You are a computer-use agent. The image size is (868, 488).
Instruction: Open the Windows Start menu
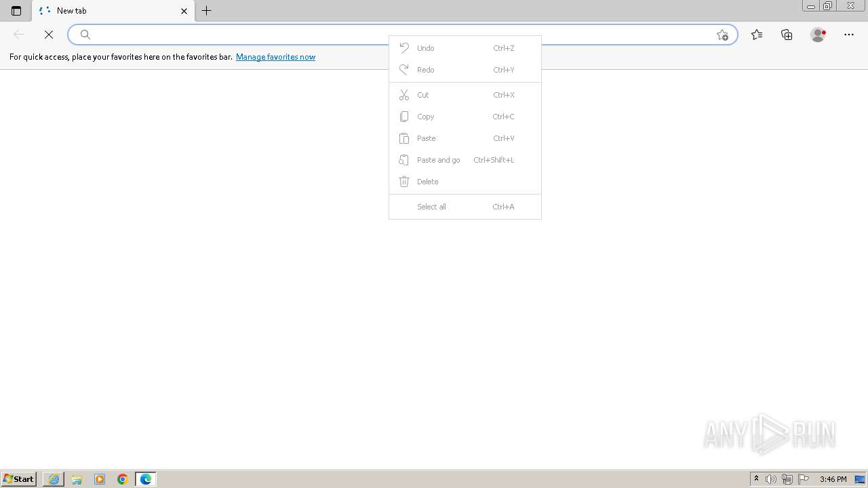pos(18,479)
